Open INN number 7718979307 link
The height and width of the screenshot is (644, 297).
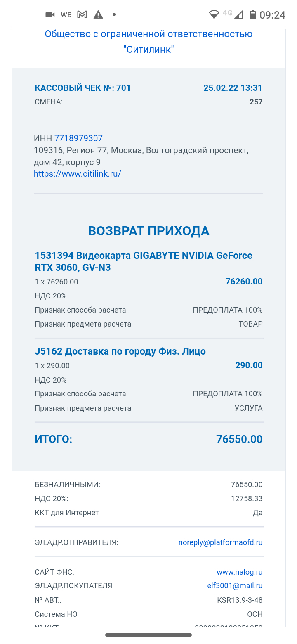point(78,138)
